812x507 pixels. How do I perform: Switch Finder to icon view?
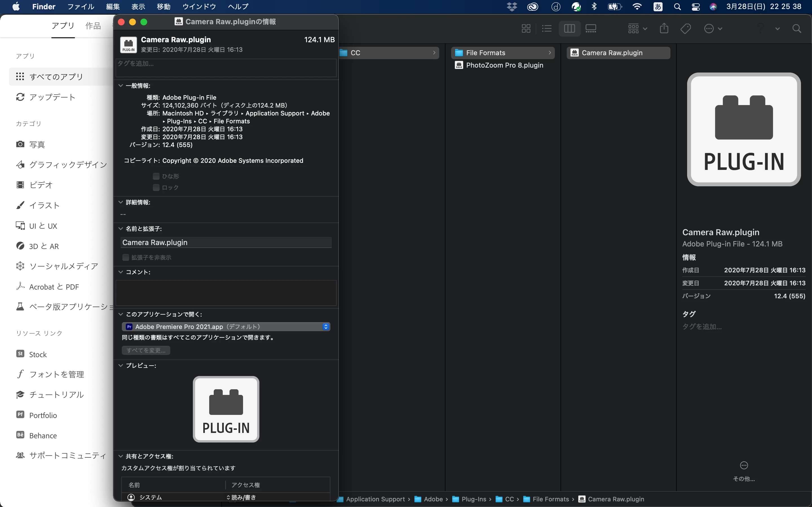pyautogui.click(x=526, y=28)
